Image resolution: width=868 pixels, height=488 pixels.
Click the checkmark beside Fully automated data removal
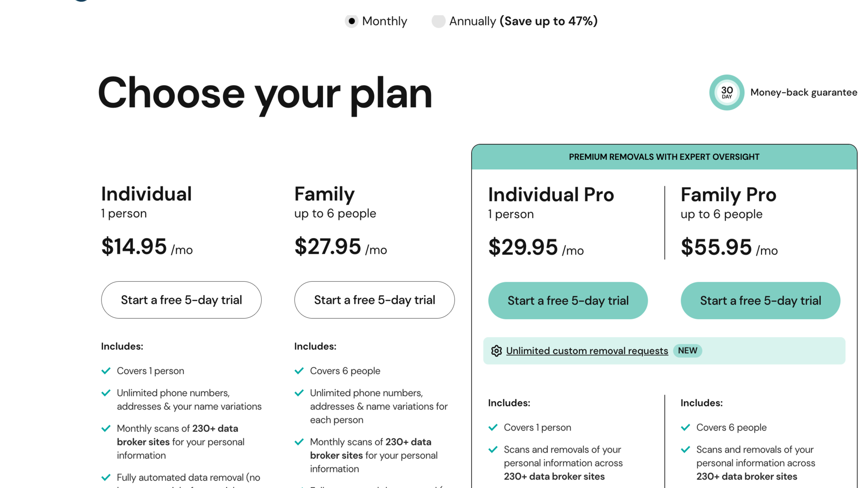[106, 477]
